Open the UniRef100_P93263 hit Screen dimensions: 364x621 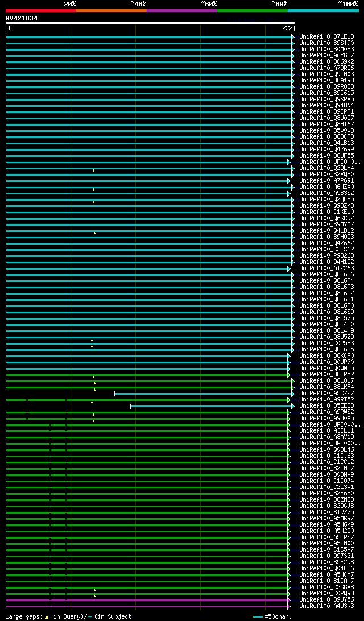tap(326, 255)
